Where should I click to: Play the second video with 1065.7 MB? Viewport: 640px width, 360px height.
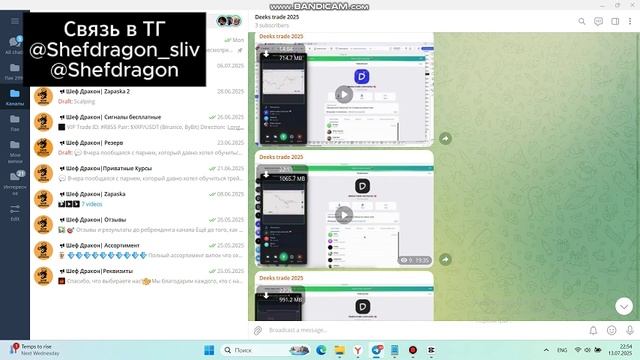pyautogui.click(x=344, y=215)
